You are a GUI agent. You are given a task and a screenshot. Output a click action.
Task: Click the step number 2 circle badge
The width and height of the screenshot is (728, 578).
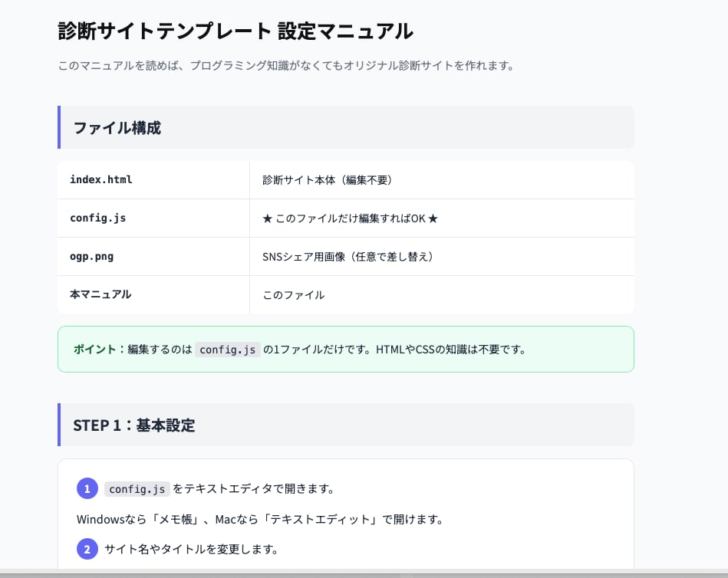87,549
